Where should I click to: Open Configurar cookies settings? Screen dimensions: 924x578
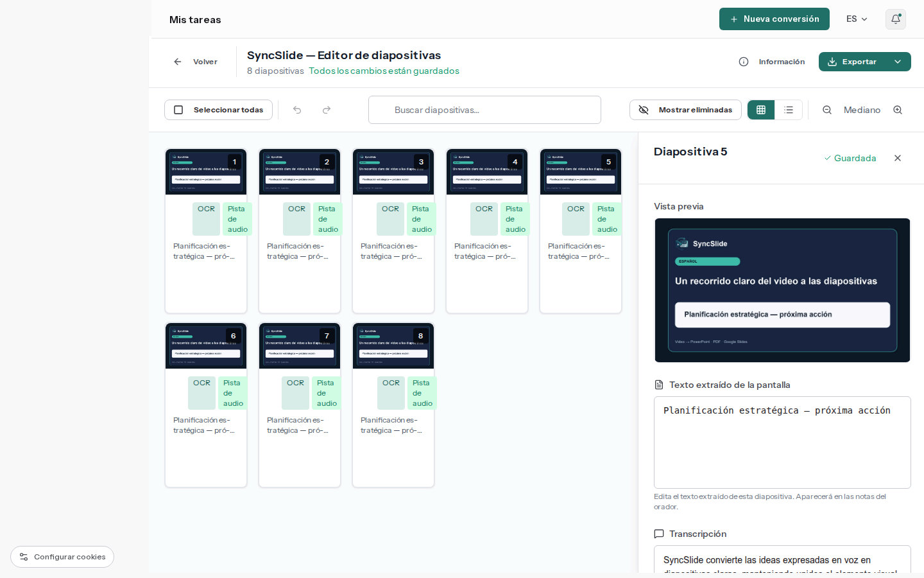pyautogui.click(x=62, y=557)
